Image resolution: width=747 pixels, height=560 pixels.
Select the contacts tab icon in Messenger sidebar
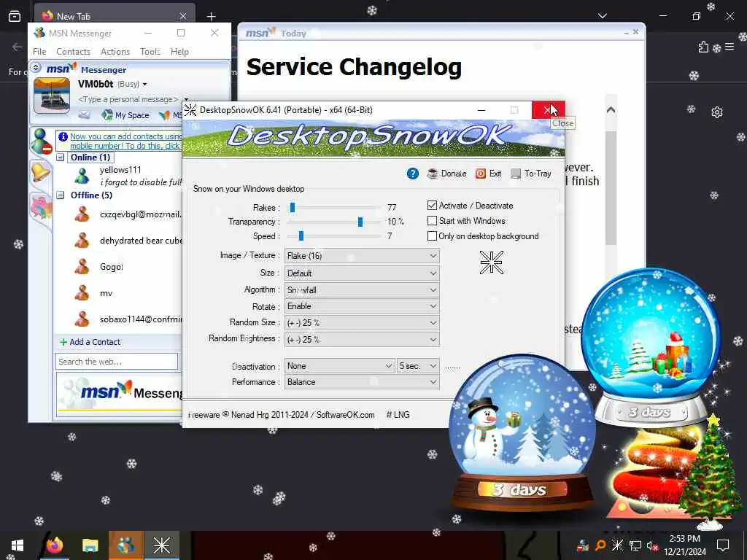click(x=41, y=142)
